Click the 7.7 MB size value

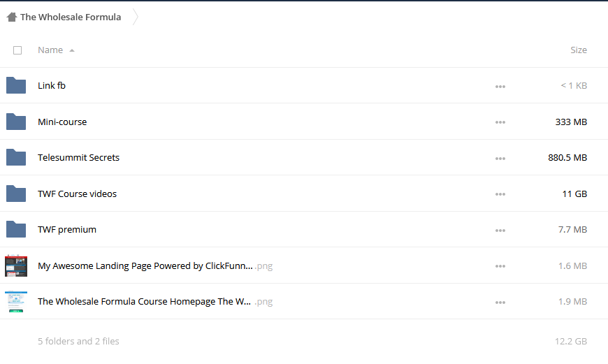click(x=573, y=229)
